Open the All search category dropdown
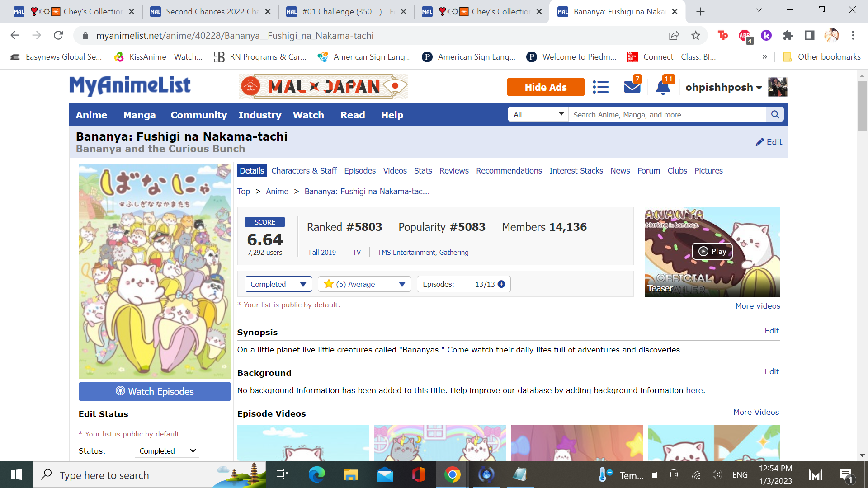This screenshot has height=488, width=868. coord(538,114)
